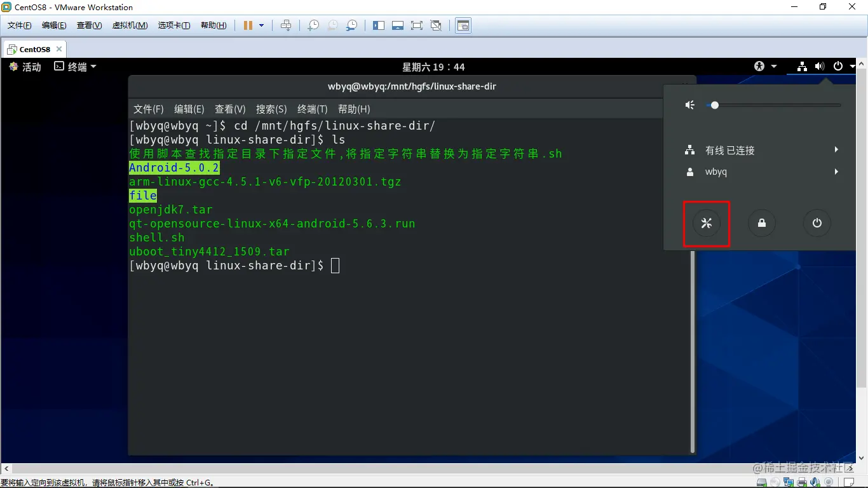Open the clock 星期六 19：44 calendar

click(x=433, y=67)
